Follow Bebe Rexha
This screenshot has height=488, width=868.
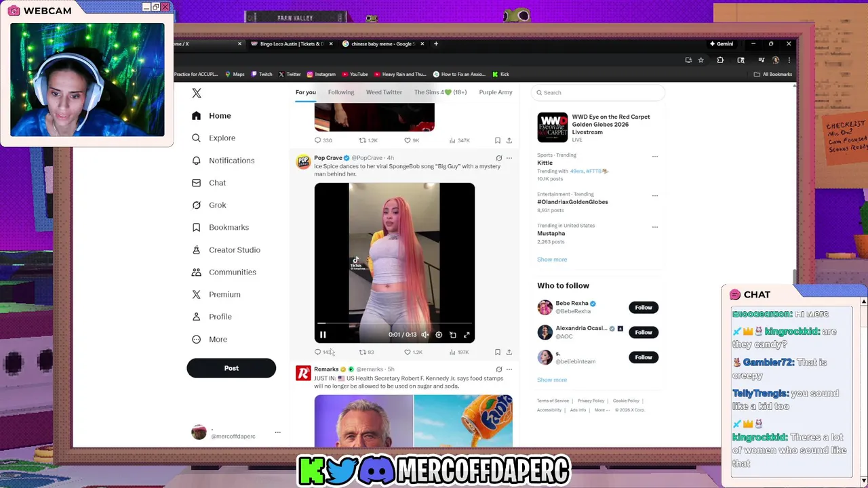(644, 308)
